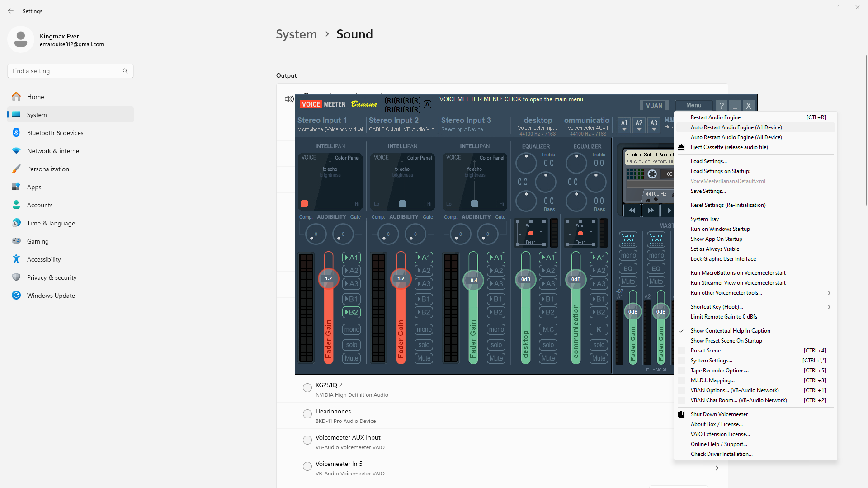Click the Find a setting search box
Screen dimensions: 868x488
tap(66, 71)
